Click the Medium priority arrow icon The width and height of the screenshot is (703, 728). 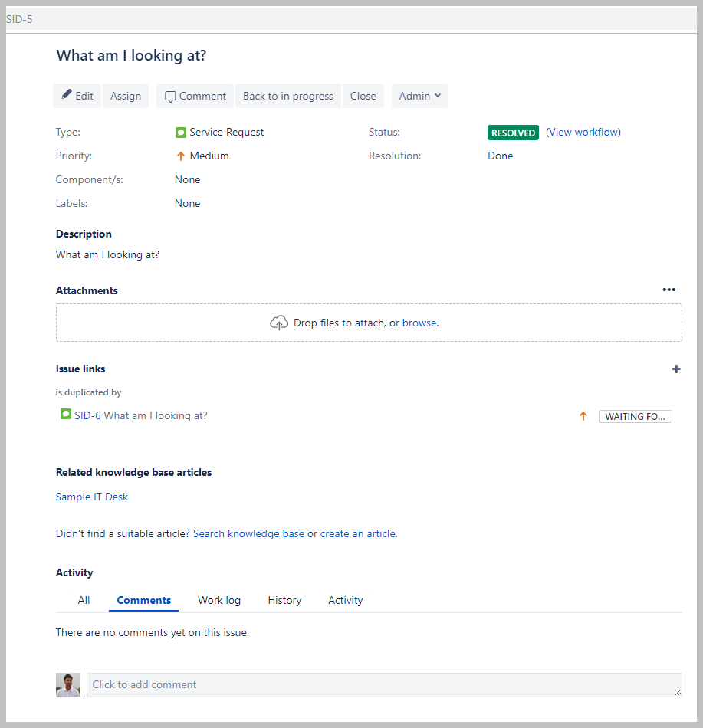(181, 156)
